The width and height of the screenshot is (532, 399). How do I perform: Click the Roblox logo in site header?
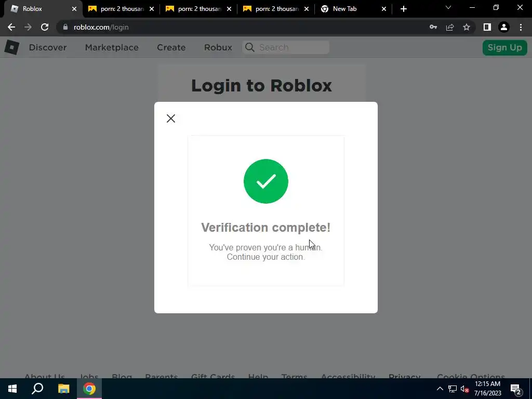[11, 47]
